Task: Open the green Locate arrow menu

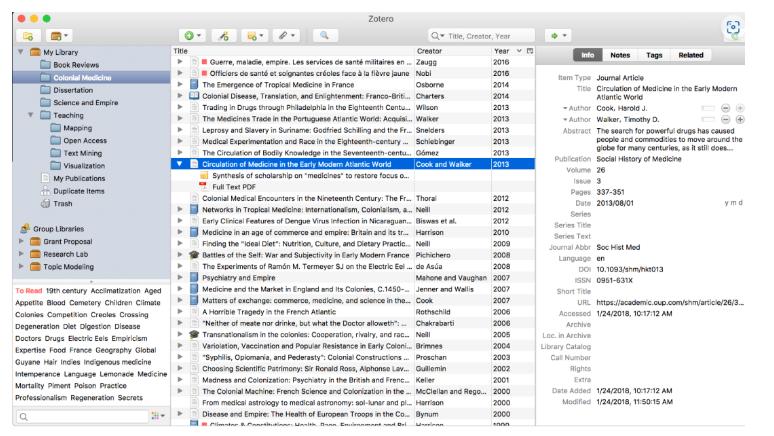Action: (x=558, y=36)
